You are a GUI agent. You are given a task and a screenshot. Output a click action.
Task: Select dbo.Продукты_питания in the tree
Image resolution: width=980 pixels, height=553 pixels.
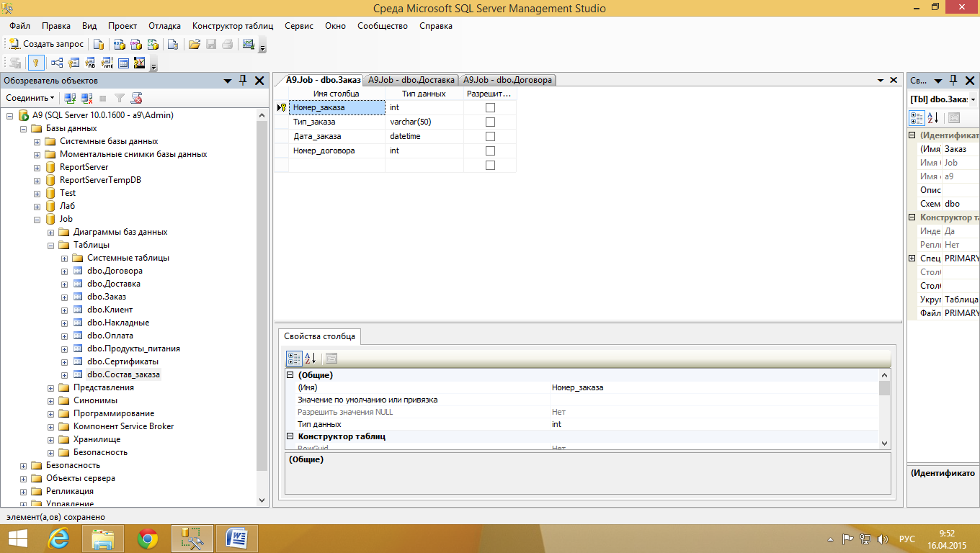(x=133, y=349)
